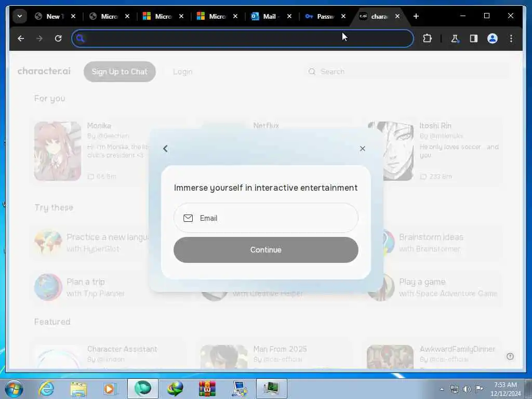Viewport: 532px width, 399px height.
Task: Click the search magnifier icon on the page
Action: [312, 72]
